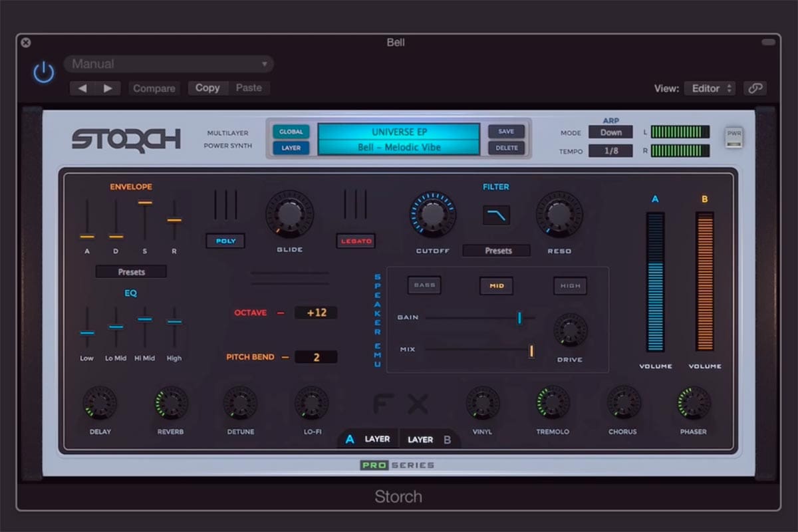Click the Paste button
The image size is (798, 532).
point(249,88)
